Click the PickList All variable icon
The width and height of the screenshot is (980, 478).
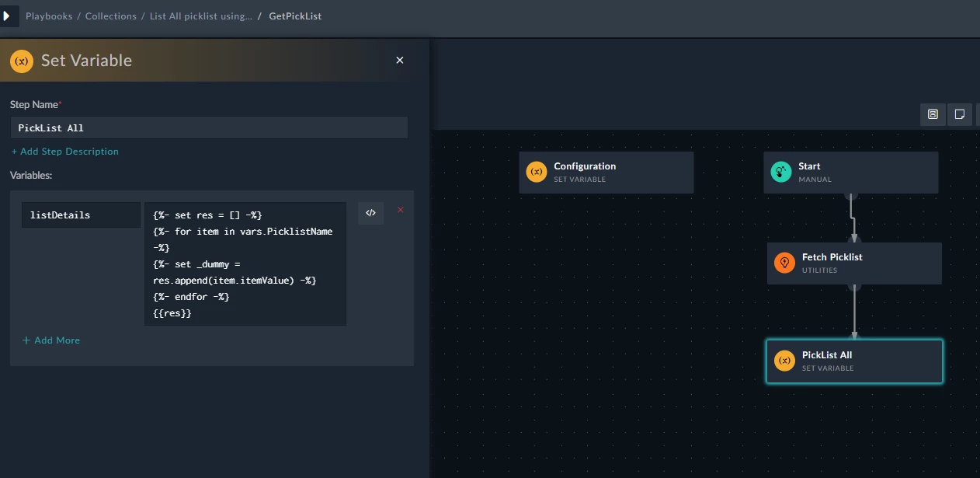(784, 361)
